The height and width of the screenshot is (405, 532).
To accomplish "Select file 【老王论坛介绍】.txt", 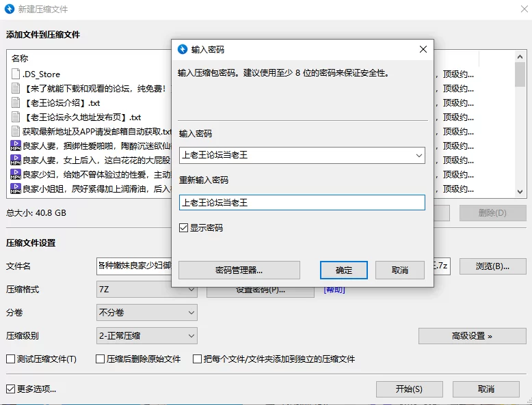I will [x=62, y=103].
